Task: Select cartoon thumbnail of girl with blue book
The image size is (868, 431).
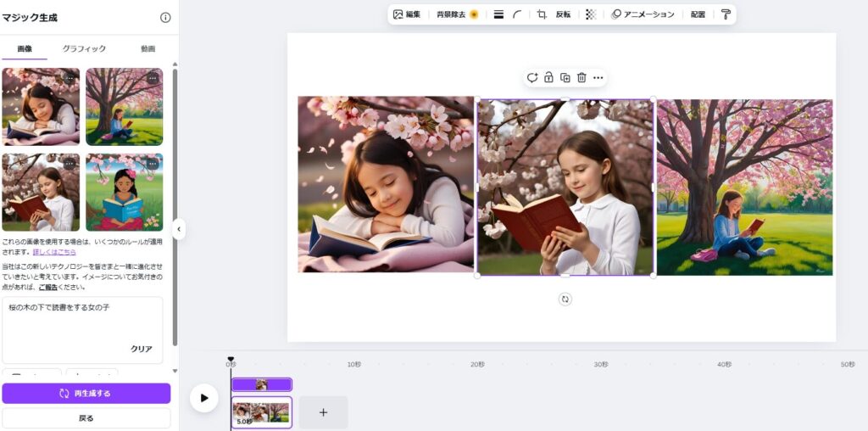Action: [x=124, y=193]
